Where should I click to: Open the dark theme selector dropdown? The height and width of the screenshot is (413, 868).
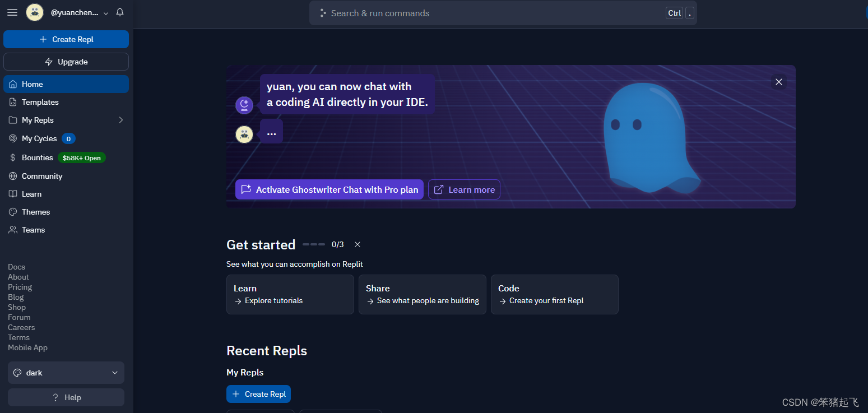coord(66,373)
